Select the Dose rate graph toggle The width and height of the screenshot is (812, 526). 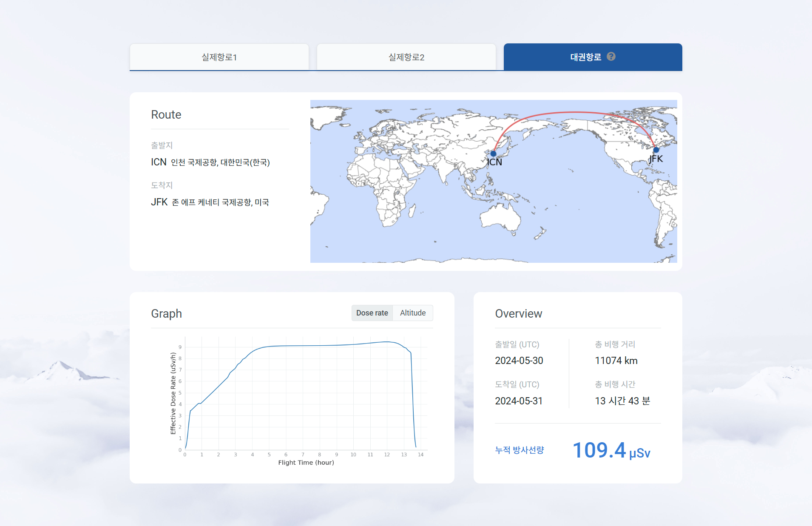point(372,313)
